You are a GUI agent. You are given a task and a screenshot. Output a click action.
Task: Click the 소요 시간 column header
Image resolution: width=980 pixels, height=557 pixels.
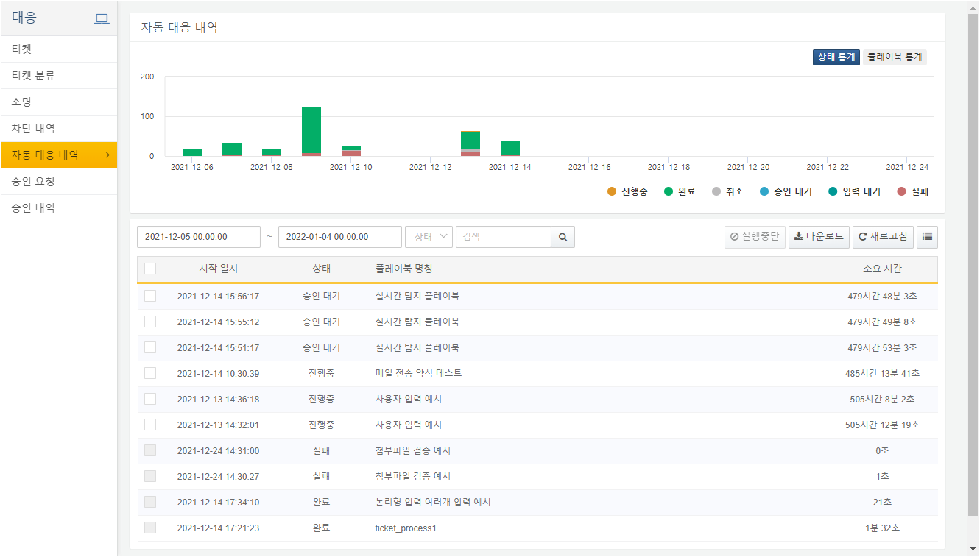click(883, 269)
